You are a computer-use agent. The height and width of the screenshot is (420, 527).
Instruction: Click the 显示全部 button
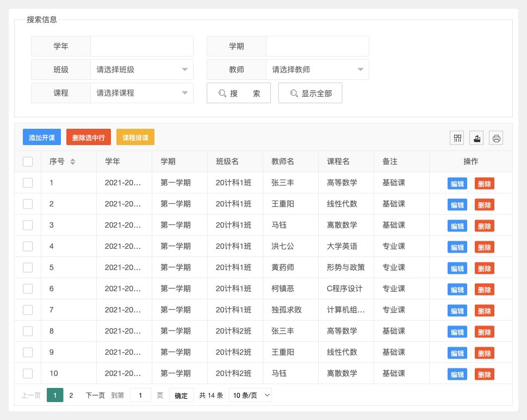[x=310, y=93]
